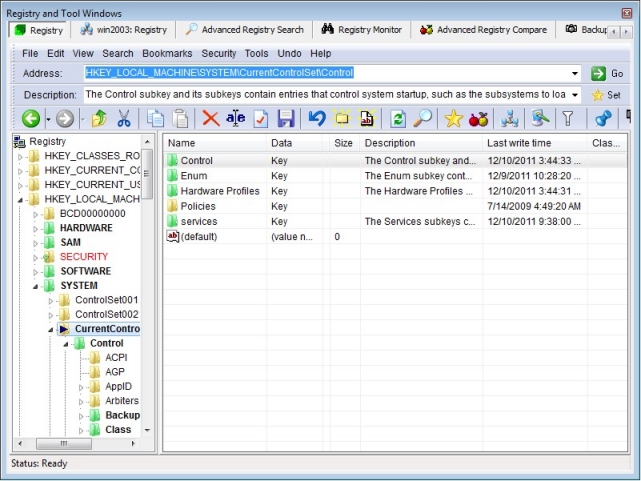Expand the ControlSet001 tree node
Viewport: 641px width, 481px height.
[x=52, y=300]
